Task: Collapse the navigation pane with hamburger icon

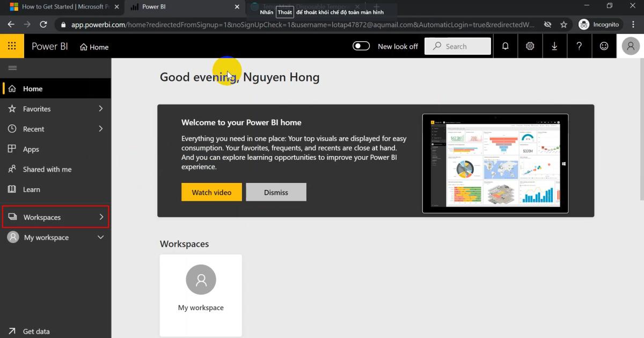Action: coord(11,68)
